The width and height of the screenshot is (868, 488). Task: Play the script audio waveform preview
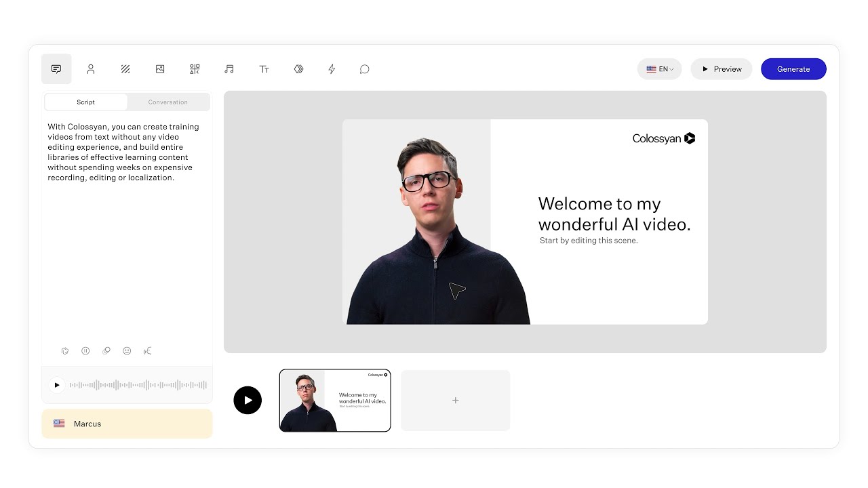pyautogui.click(x=57, y=385)
